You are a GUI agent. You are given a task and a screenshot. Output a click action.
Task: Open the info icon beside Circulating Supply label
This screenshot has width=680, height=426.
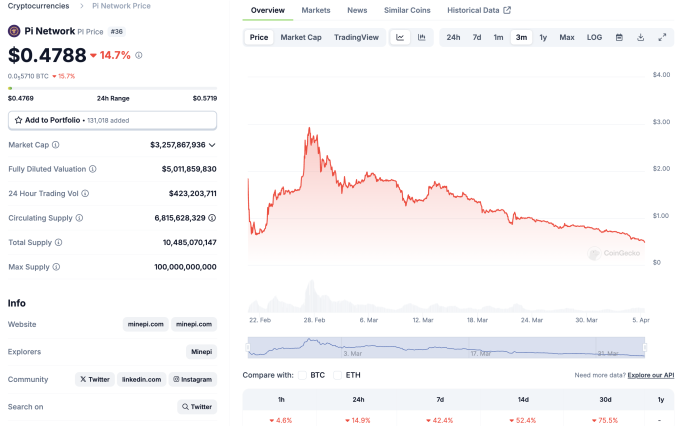coord(79,218)
